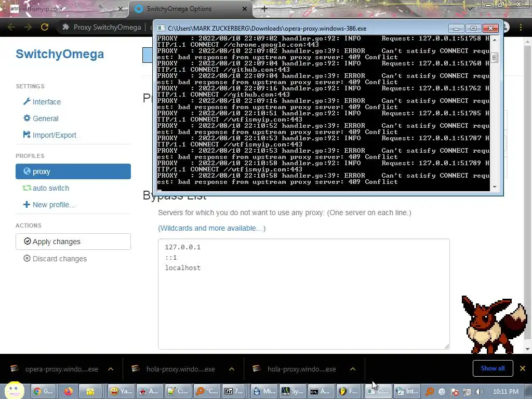Open the Yahoo messenger smiley taskbar item
This screenshot has height=399, width=532.
[121, 391]
